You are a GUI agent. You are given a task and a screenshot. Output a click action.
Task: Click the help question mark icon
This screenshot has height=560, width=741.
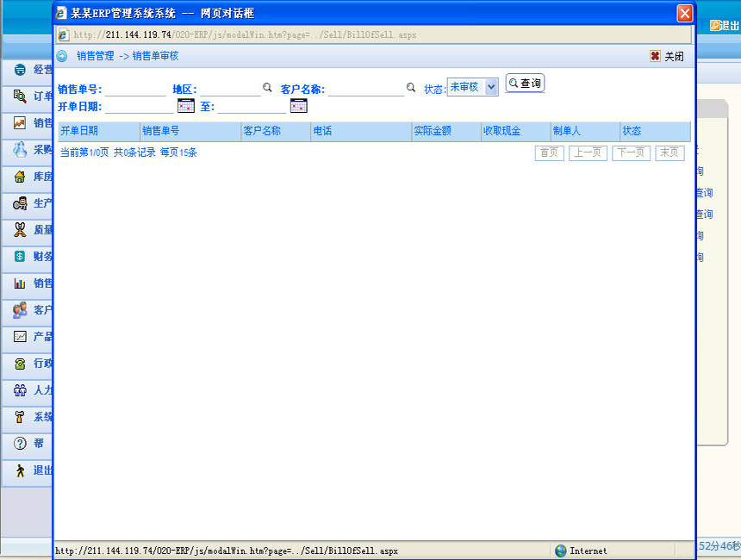click(x=20, y=444)
